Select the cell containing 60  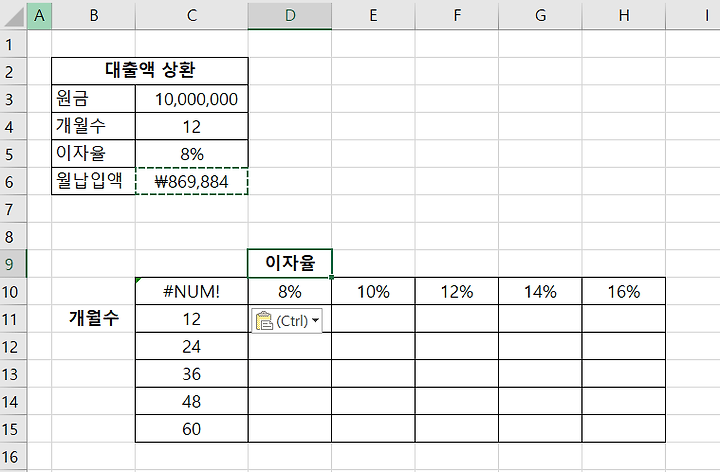[191, 429]
